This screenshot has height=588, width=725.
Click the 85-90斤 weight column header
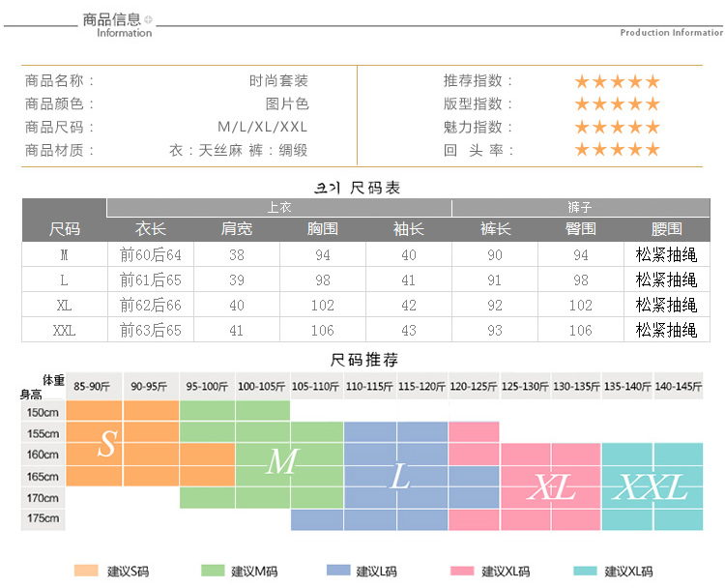(x=94, y=386)
